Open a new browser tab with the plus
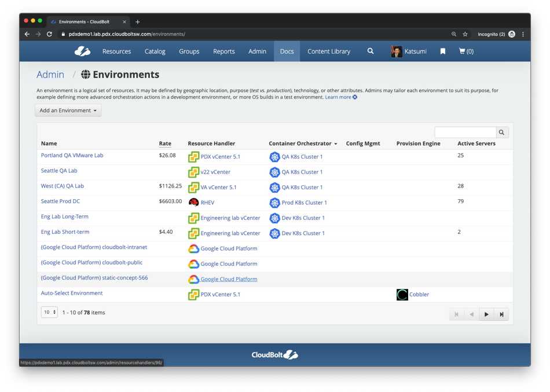Image resolution: width=550 pixels, height=392 pixels. tap(138, 22)
